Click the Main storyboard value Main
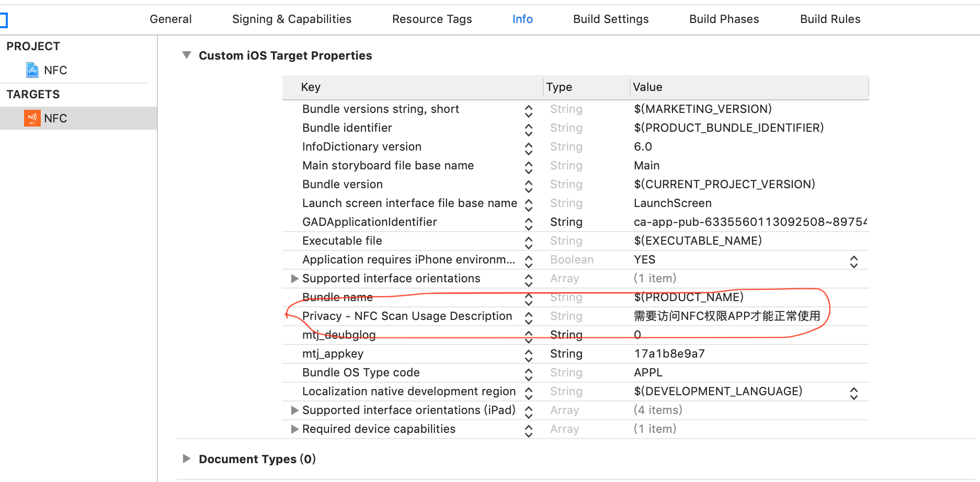Screen dimensions: 980x482 pyautogui.click(x=646, y=165)
